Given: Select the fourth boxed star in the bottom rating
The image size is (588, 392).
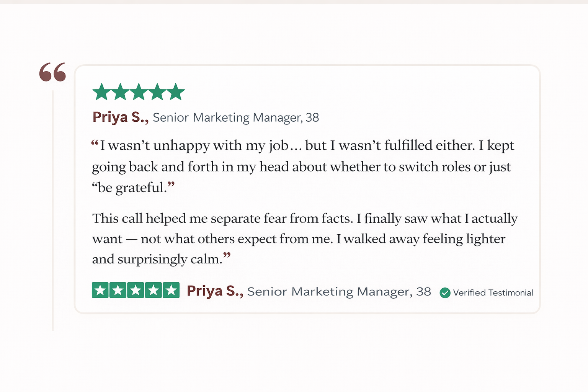Looking at the screenshot, I should 153,290.
